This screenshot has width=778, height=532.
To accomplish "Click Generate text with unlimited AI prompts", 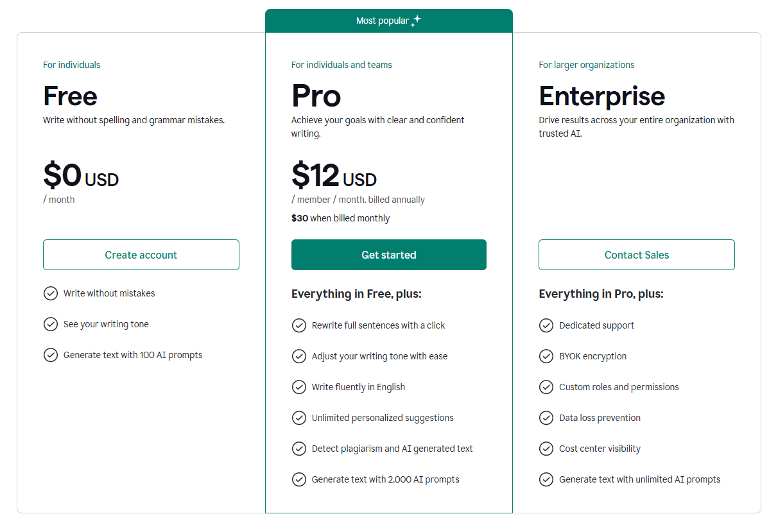I will (x=639, y=479).
